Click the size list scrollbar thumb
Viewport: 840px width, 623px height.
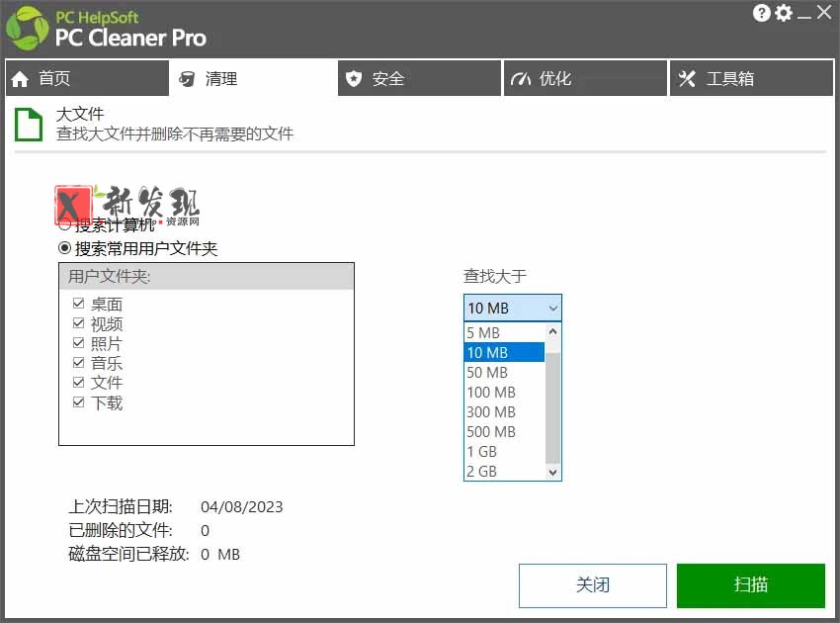[x=552, y=407]
